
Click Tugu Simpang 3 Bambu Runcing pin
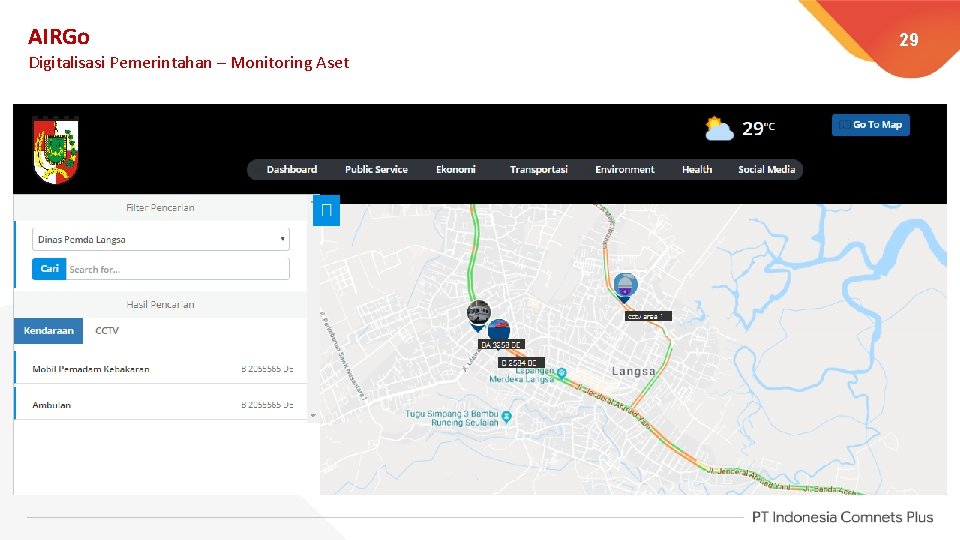[506, 417]
